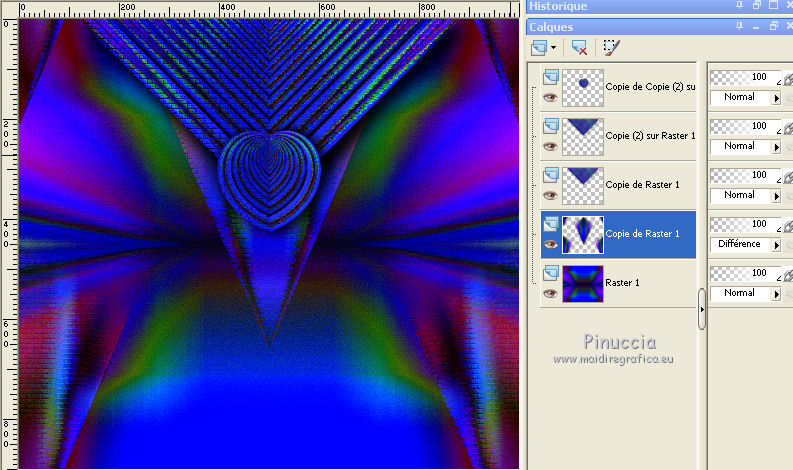
Task: Pin the Historique panel with pushpin icon
Action: [739, 5]
